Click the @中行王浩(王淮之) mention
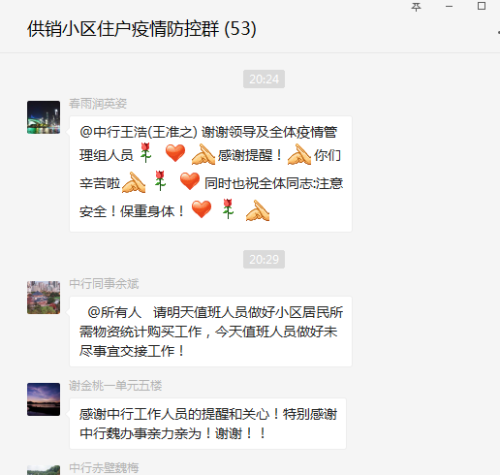The width and height of the screenshot is (500, 475). [139, 132]
